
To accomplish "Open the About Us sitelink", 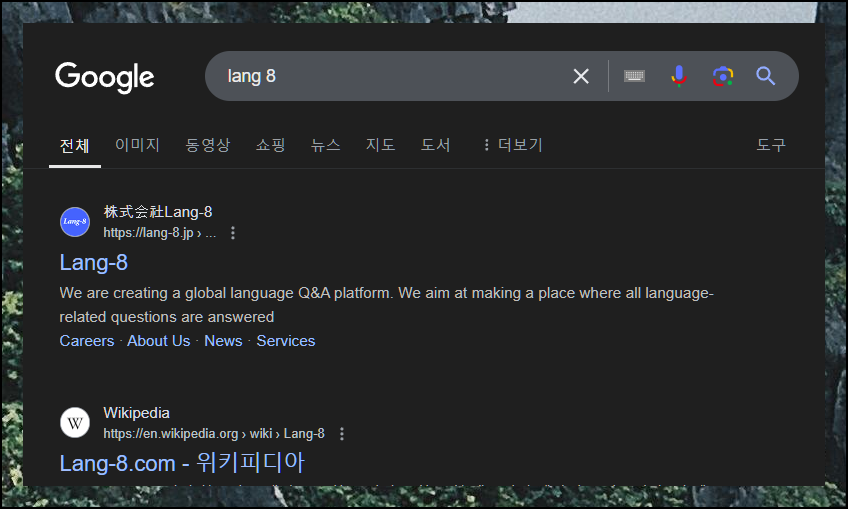I will (x=158, y=341).
